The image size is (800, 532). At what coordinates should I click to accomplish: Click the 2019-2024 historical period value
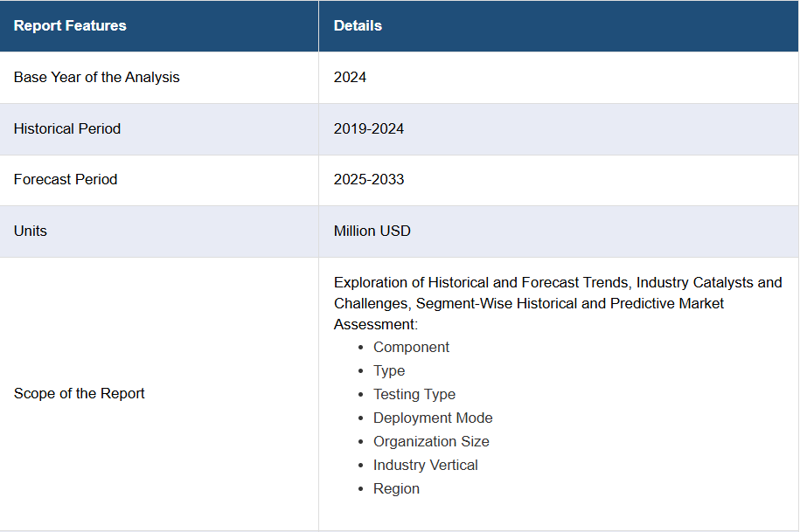pos(369,128)
